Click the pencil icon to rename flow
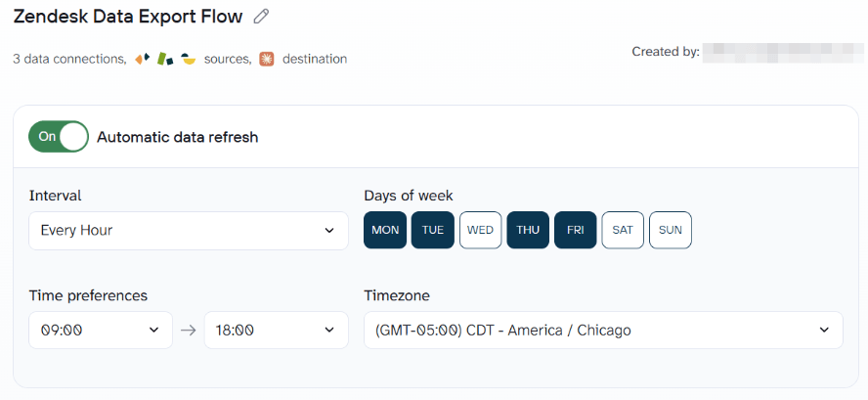This screenshot has height=400, width=868. point(261,17)
